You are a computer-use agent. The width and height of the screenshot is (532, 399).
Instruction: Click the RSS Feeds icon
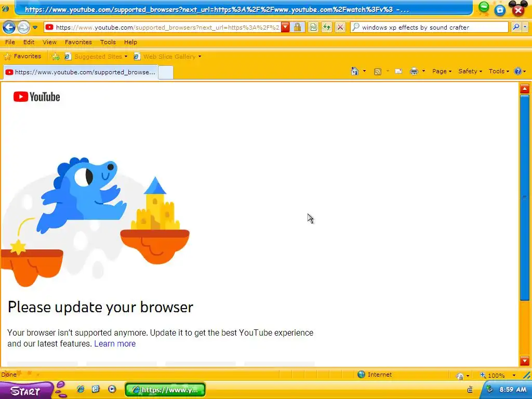point(378,71)
